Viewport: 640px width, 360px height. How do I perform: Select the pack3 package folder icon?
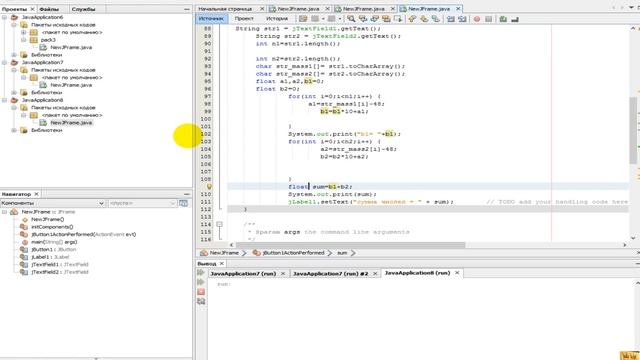34,40
